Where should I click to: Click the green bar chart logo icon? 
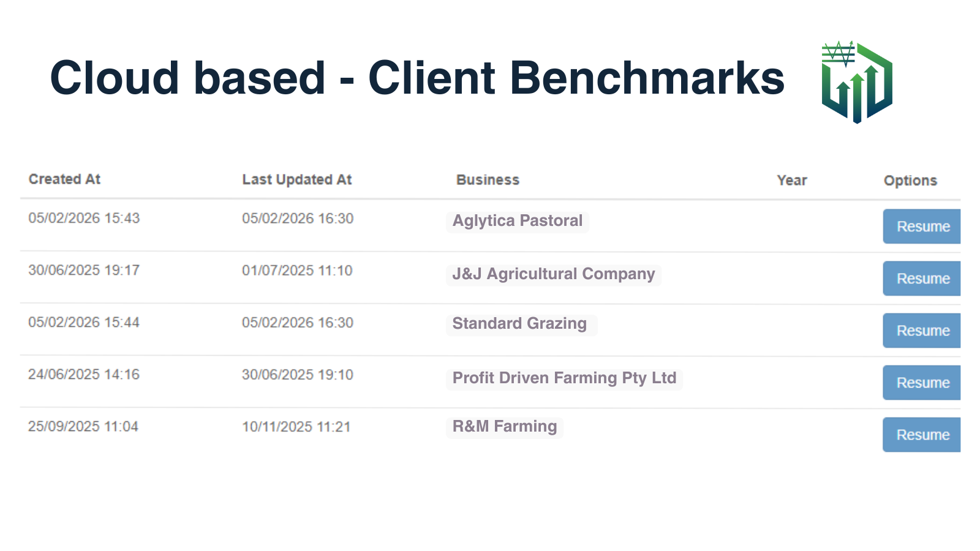tap(857, 83)
